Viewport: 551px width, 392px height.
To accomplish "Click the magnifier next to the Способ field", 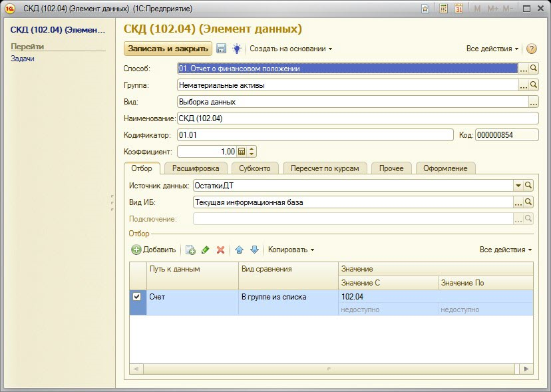I will coord(534,69).
